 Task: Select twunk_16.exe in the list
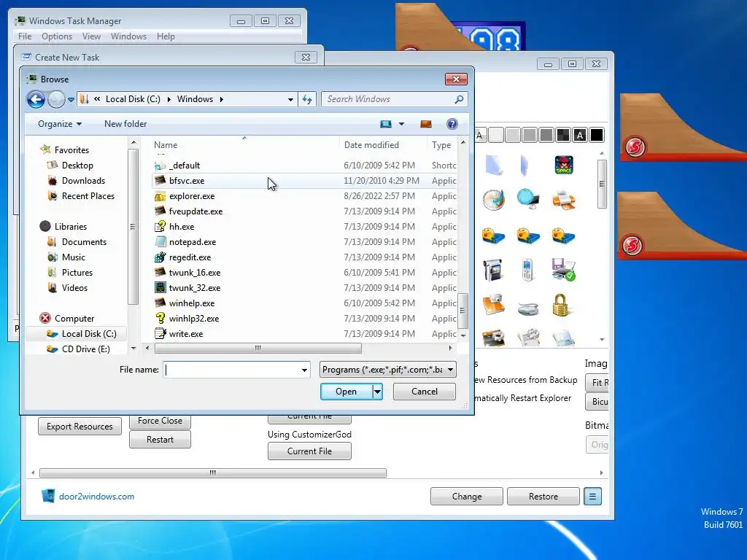tap(304, 273)
